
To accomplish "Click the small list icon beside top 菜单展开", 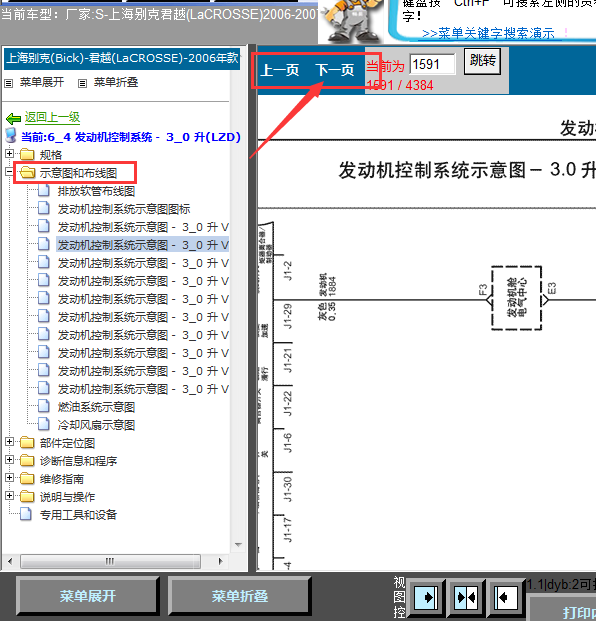I will click(8, 83).
